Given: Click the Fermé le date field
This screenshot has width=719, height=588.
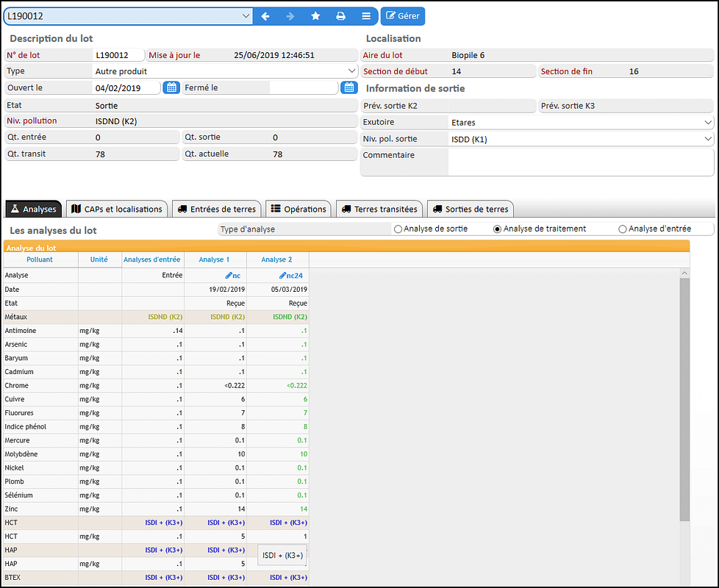Looking at the screenshot, I should click(304, 88).
